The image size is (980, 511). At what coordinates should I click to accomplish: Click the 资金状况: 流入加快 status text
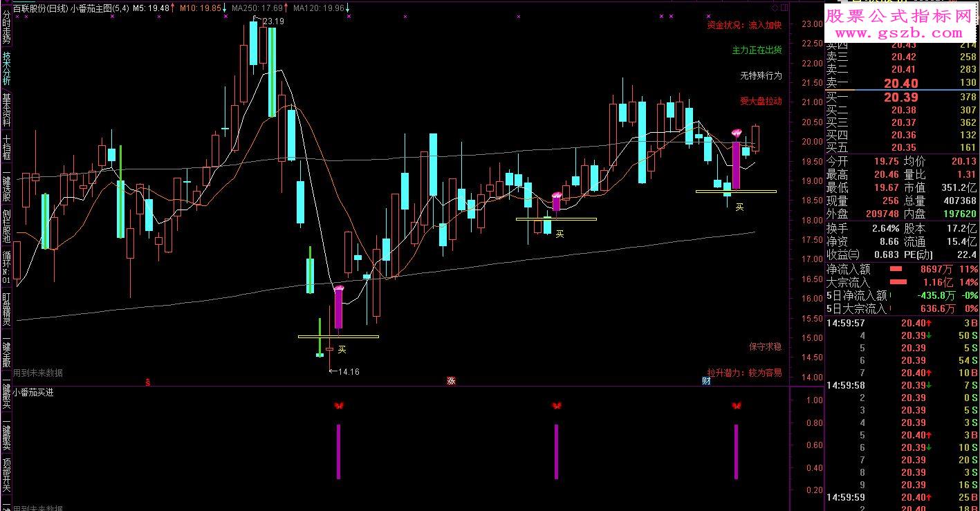coord(744,26)
